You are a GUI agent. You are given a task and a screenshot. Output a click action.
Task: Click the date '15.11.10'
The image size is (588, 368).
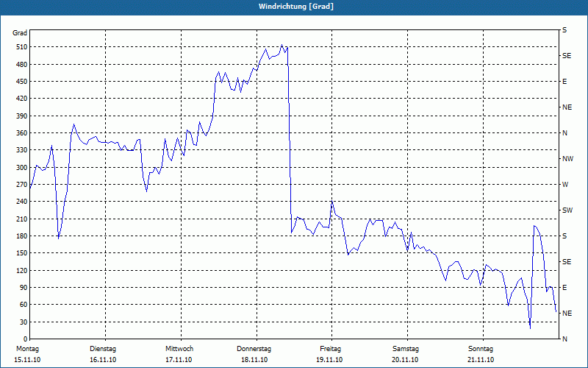pyautogui.click(x=27, y=360)
